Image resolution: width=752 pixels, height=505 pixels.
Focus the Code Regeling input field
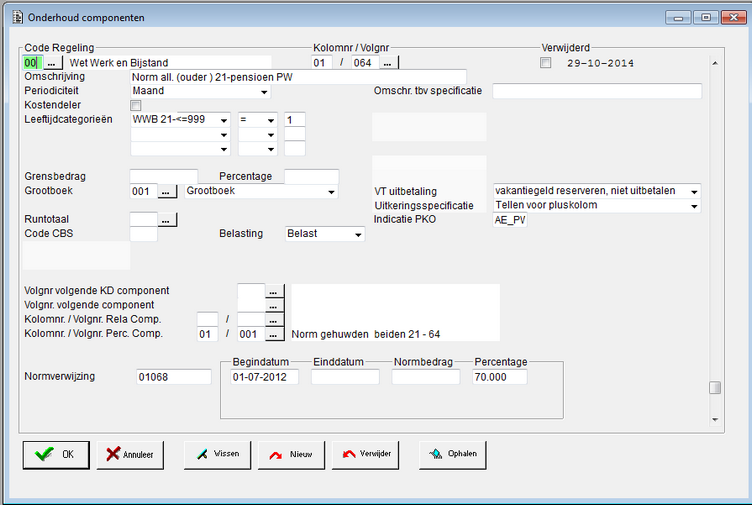33,63
